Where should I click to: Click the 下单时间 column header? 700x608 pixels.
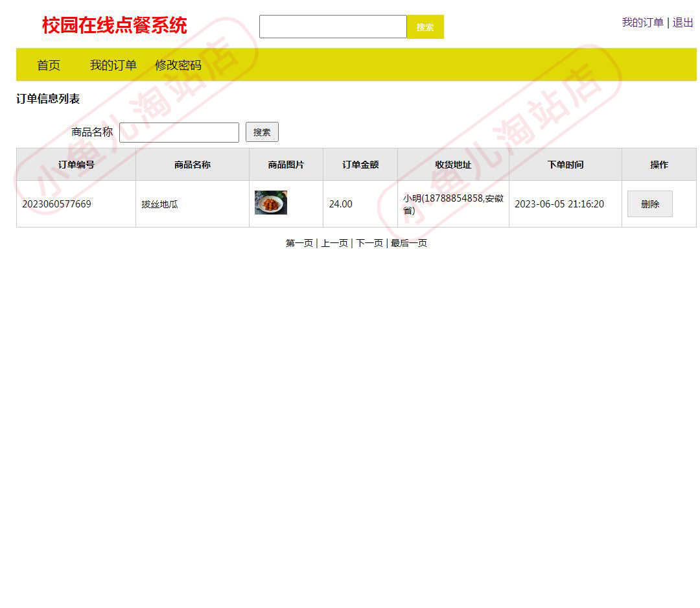[566, 165]
